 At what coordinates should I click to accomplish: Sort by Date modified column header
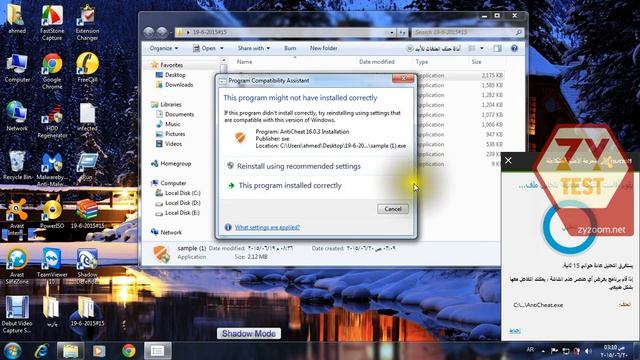(x=376, y=62)
